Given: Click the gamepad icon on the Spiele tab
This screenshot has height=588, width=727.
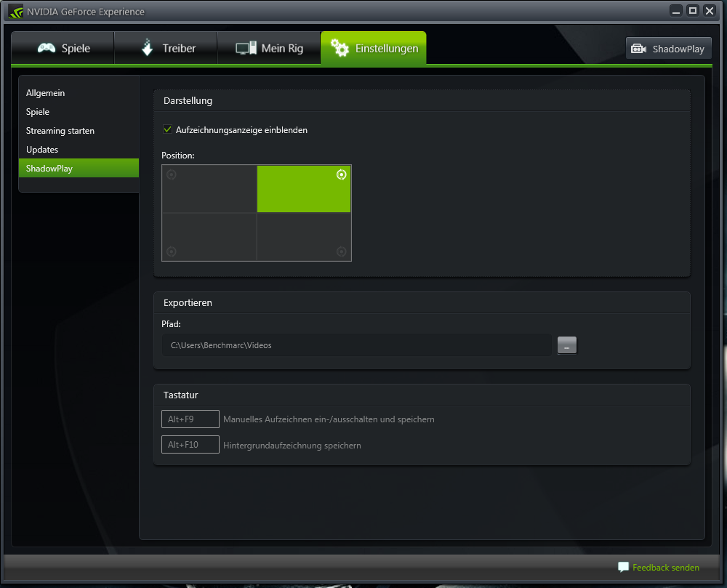Looking at the screenshot, I should tap(47, 48).
